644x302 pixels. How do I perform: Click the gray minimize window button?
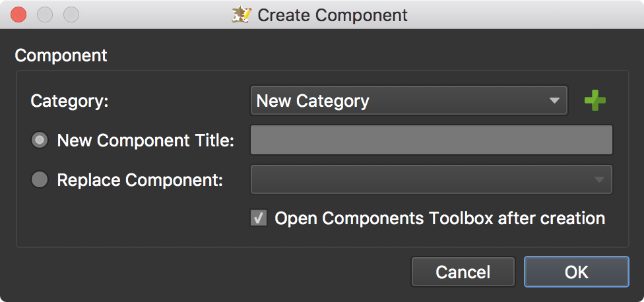(x=45, y=15)
